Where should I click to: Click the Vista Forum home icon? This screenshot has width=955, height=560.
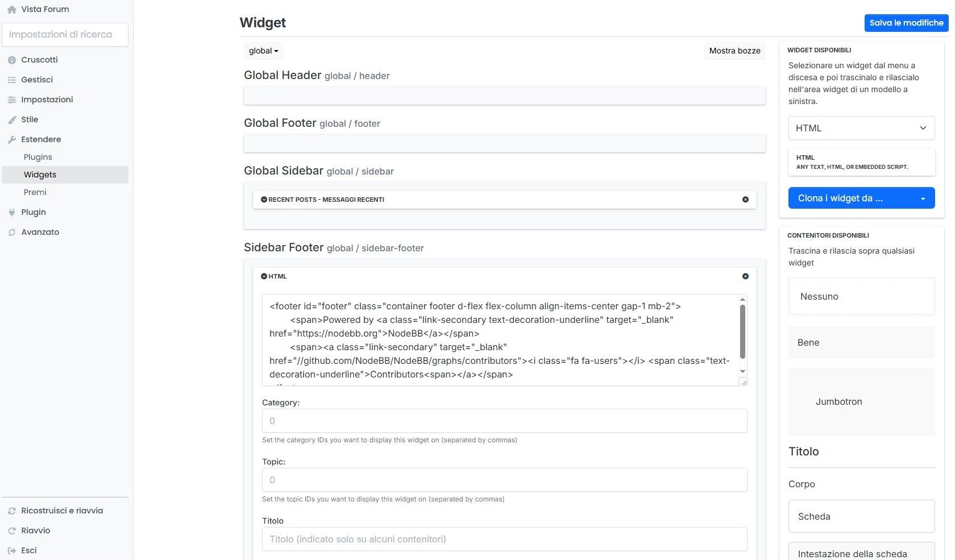point(11,9)
